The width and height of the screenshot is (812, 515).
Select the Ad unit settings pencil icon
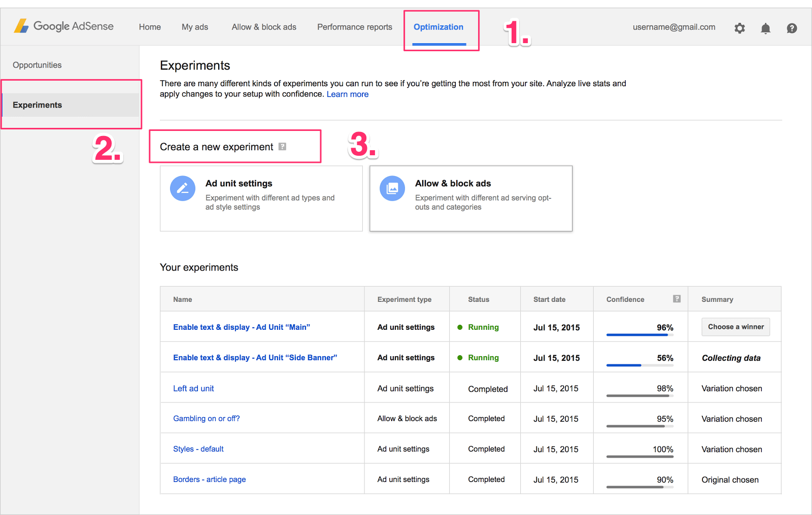pyautogui.click(x=183, y=188)
